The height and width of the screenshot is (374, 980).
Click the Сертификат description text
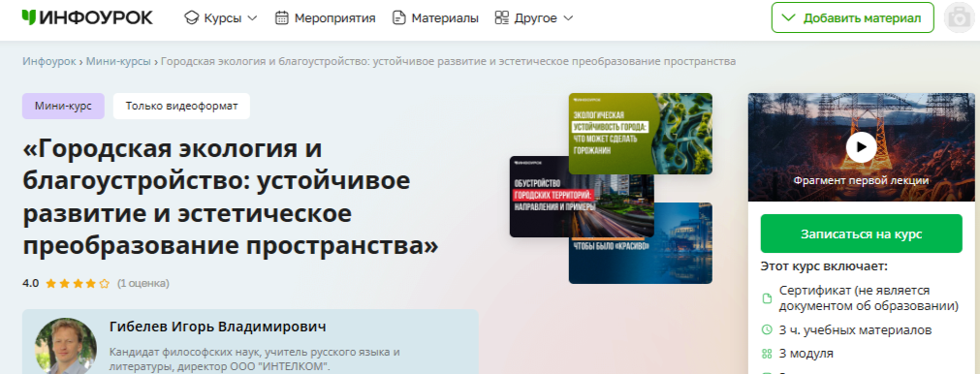coord(869,298)
